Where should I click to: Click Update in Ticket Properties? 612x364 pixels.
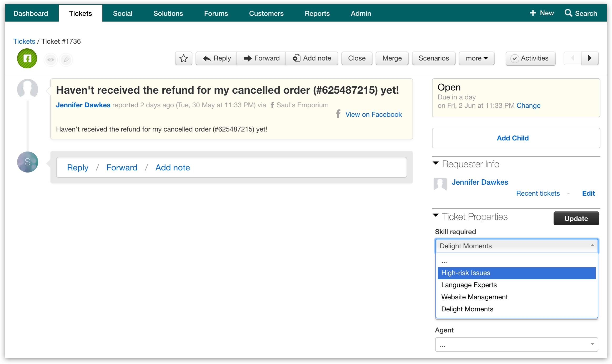point(576,218)
